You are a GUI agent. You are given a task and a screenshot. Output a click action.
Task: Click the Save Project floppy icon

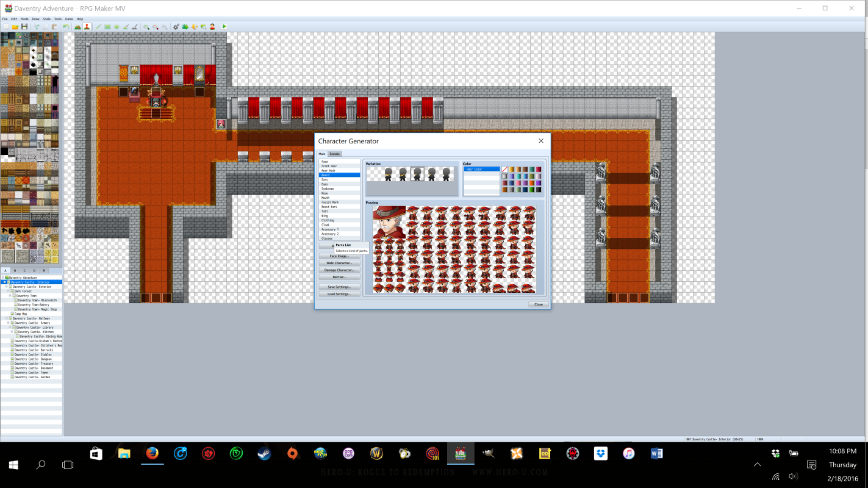point(24,27)
